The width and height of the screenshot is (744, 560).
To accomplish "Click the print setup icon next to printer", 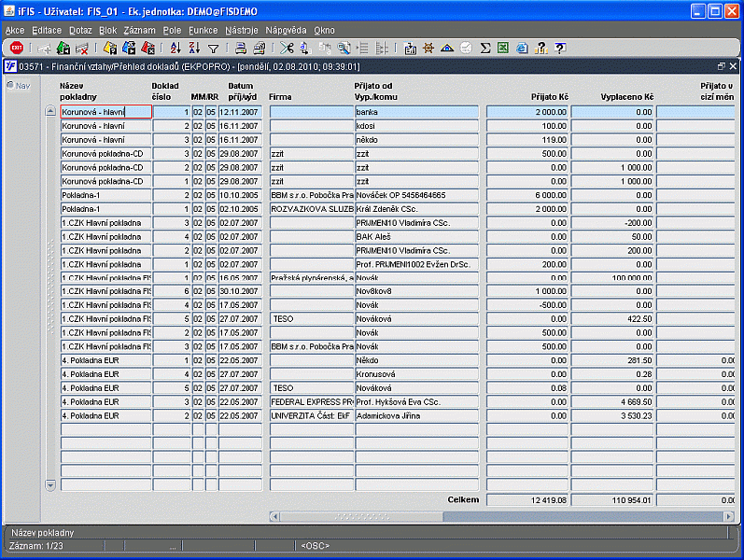I will tap(260, 48).
